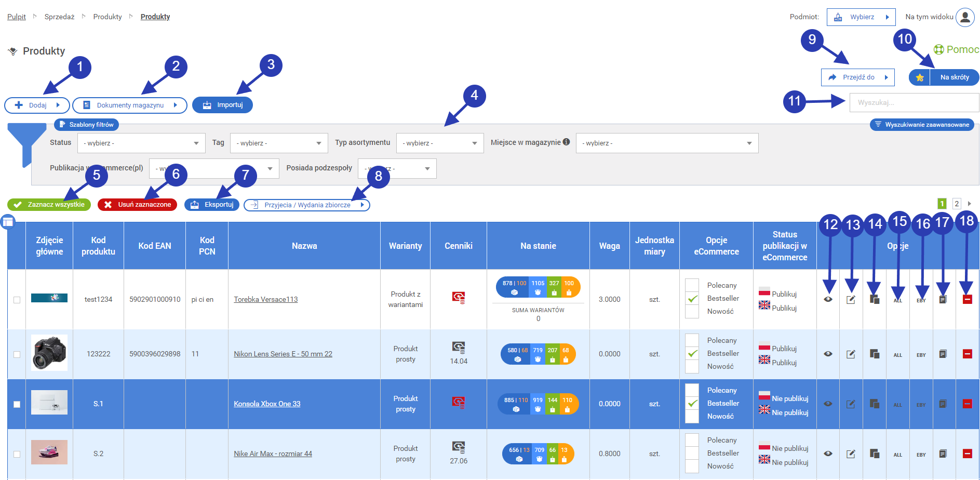The image size is (980, 480).
Task: Click the table column settings icon
Action: pos(8,222)
